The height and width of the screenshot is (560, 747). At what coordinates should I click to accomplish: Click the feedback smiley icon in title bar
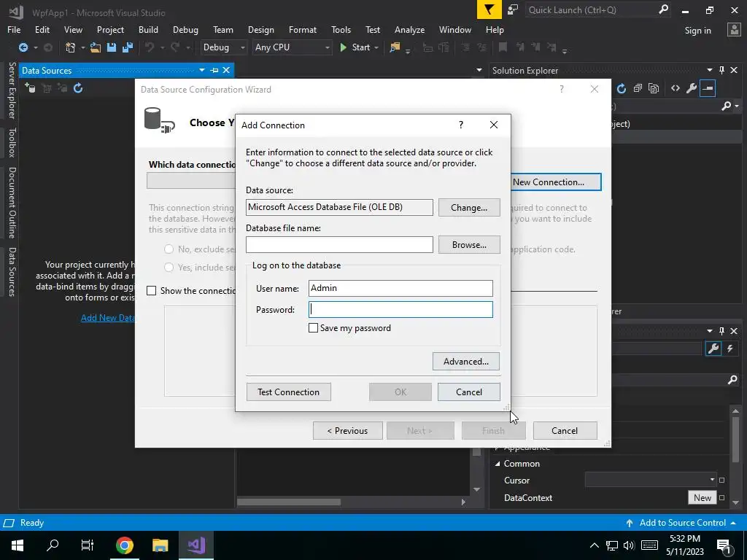(513, 9)
